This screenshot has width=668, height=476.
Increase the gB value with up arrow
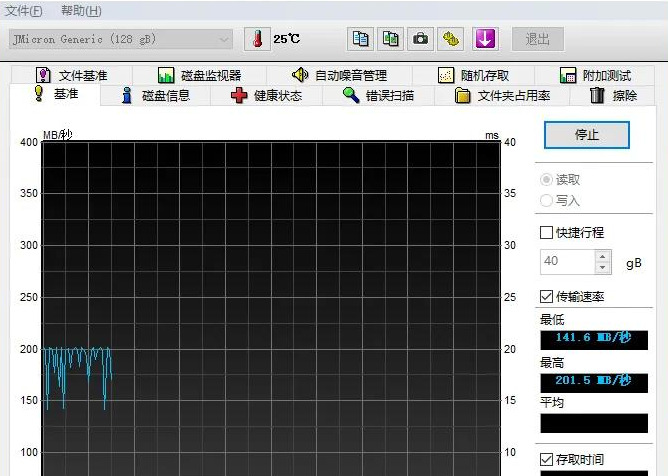tap(602, 256)
